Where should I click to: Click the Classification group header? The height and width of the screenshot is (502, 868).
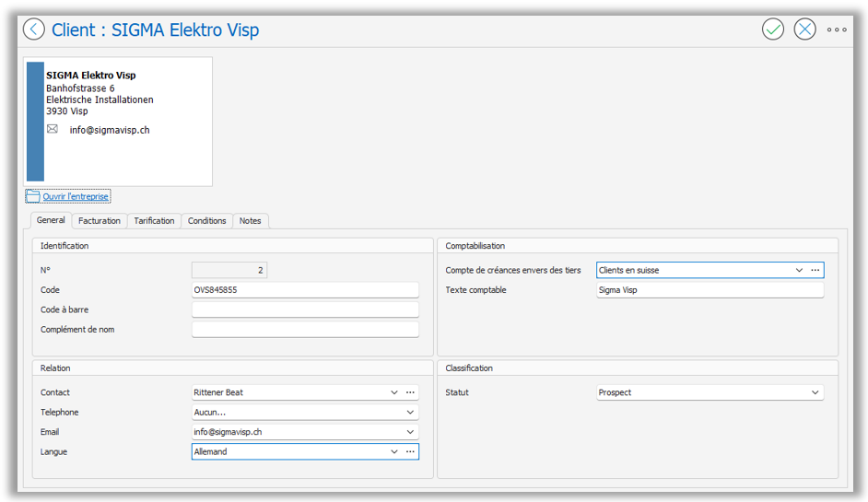click(469, 368)
